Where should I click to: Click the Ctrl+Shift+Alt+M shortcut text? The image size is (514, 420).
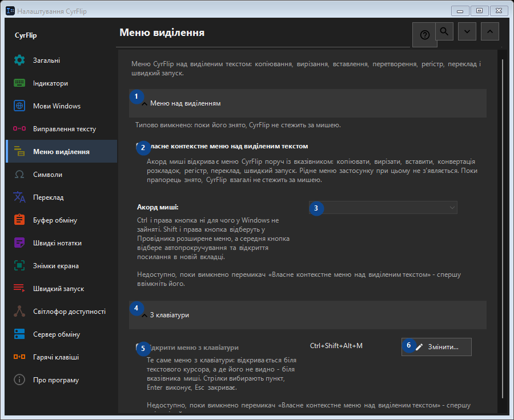(336, 346)
